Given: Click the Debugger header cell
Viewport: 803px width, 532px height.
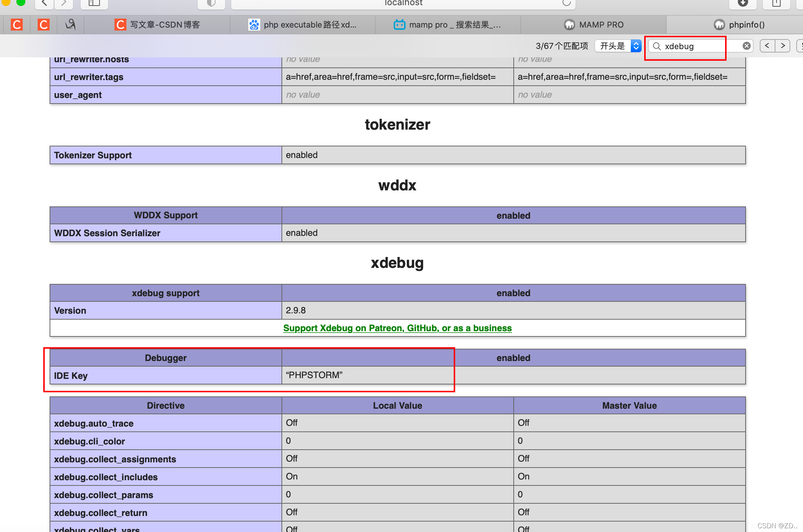Looking at the screenshot, I should click(x=166, y=358).
